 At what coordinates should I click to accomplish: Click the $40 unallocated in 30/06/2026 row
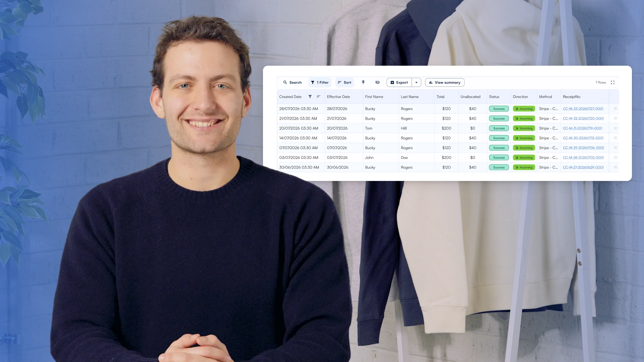pyautogui.click(x=473, y=167)
